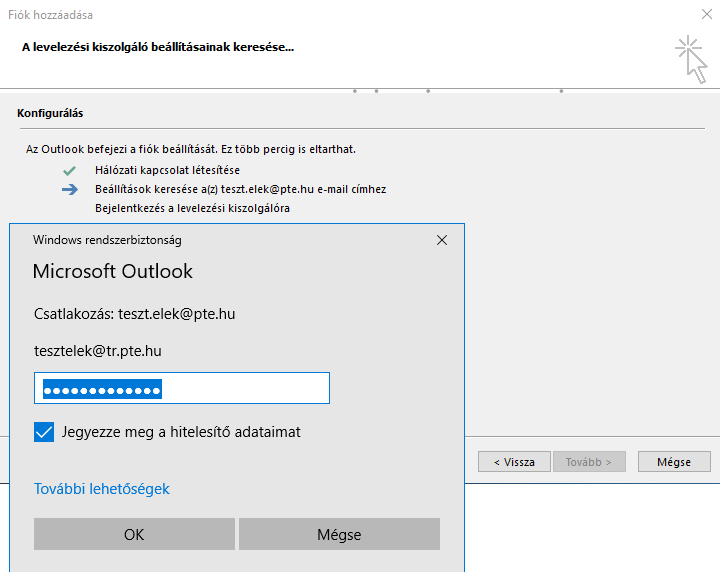Open További lehetőségek link
Image resolution: width=720 pixels, height=572 pixels.
tap(102, 489)
